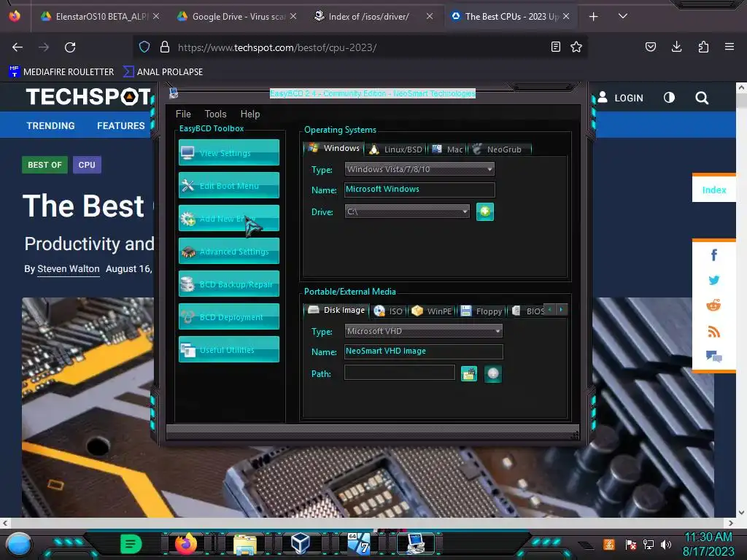Select BIOS media tab
The image size is (747, 560).
tap(527, 311)
